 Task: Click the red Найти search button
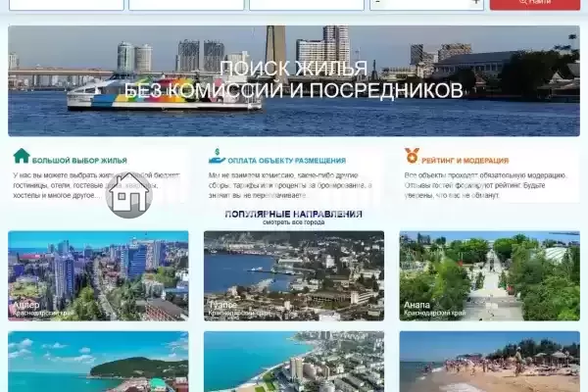pyautogui.click(x=535, y=4)
